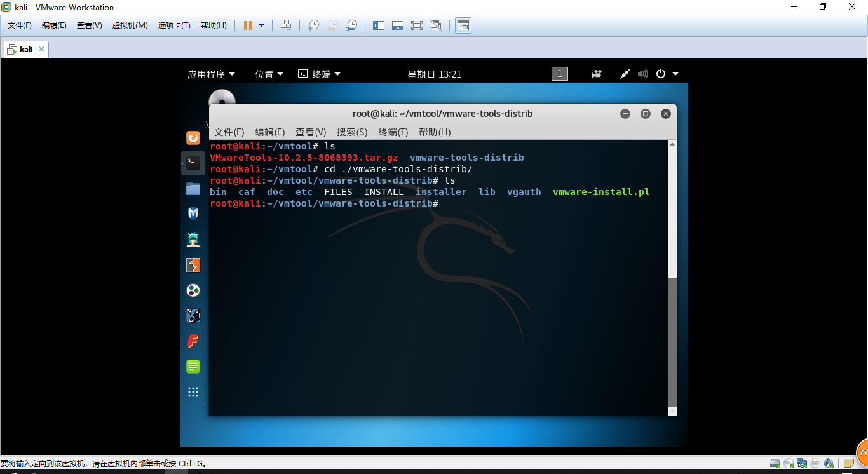Open the power options dropdown arrow beside pause
The width and height of the screenshot is (868, 474).
coord(261,25)
